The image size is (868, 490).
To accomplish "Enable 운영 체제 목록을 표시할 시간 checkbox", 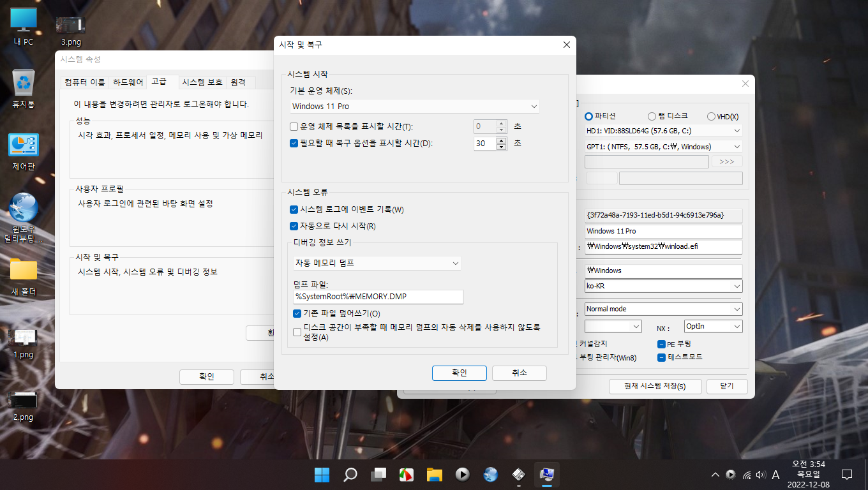I will click(x=294, y=126).
